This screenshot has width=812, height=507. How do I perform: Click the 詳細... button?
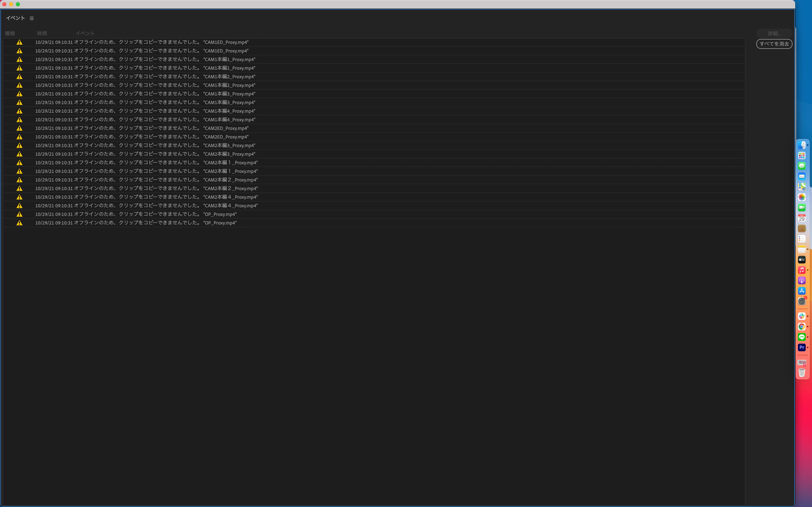[774, 33]
